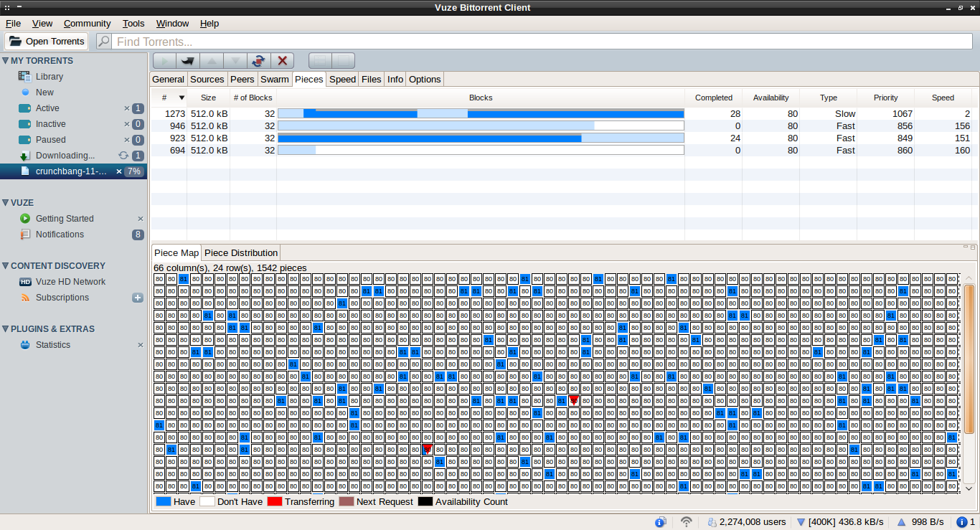Click the red Transferring legend swatch
The height and width of the screenshot is (530, 980).
click(275, 502)
